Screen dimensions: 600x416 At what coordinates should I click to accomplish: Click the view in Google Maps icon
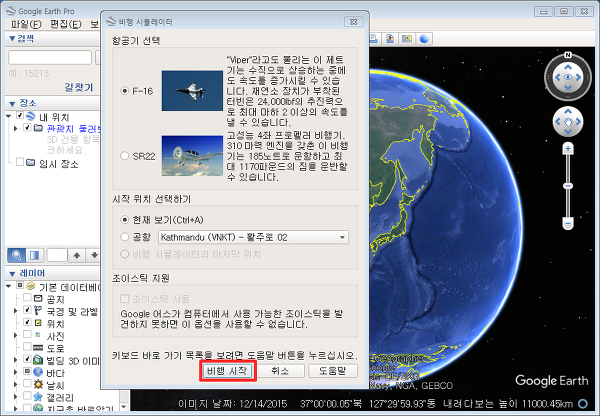pos(407,39)
